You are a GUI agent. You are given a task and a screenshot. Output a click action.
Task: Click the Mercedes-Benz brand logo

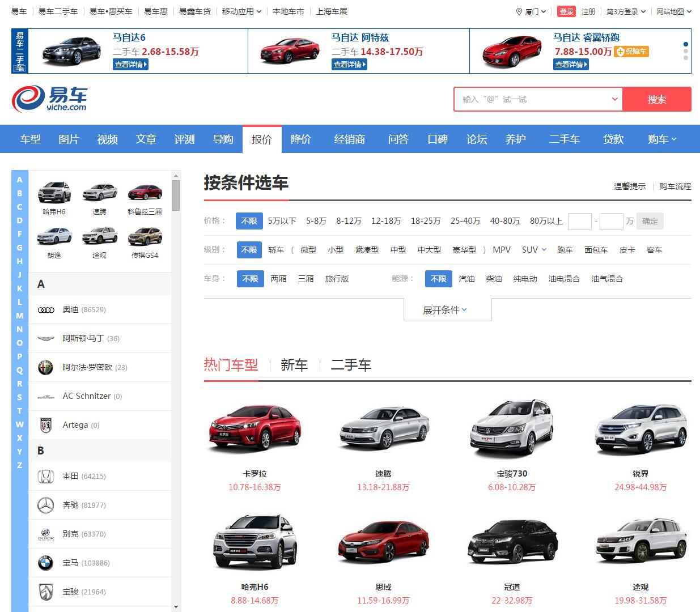pyautogui.click(x=45, y=505)
